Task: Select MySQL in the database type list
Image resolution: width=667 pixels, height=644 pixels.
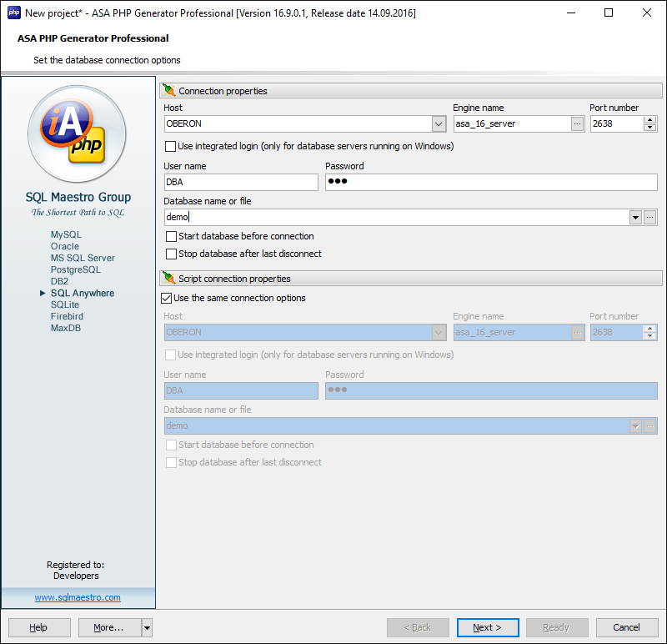Action: (x=66, y=234)
